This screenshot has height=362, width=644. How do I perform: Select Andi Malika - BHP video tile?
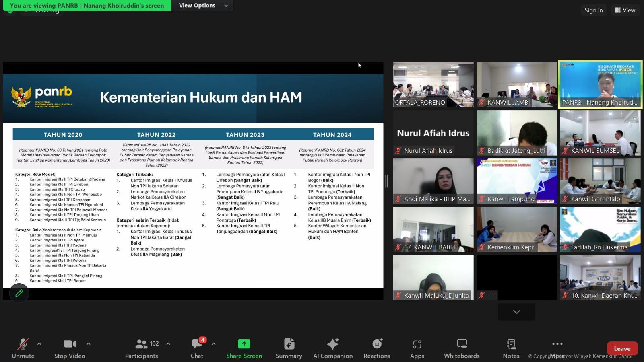[x=433, y=181]
